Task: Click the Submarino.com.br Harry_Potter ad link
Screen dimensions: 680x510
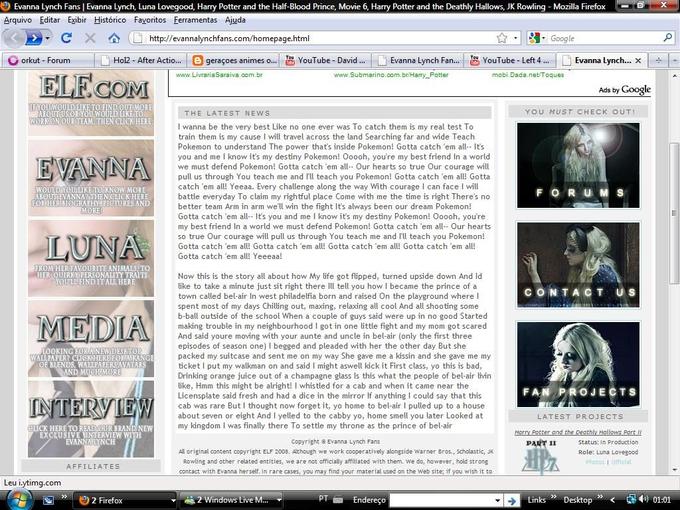Action: click(391, 75)
